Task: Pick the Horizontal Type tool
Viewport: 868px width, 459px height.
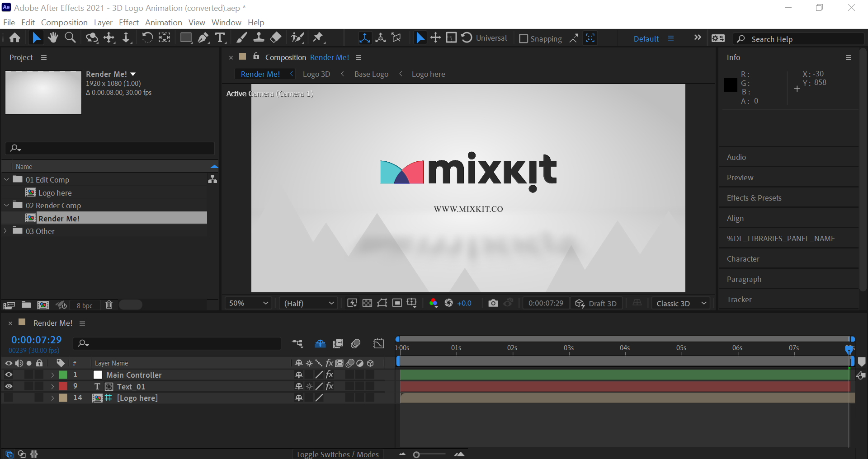Action: (x=220, y=38)
